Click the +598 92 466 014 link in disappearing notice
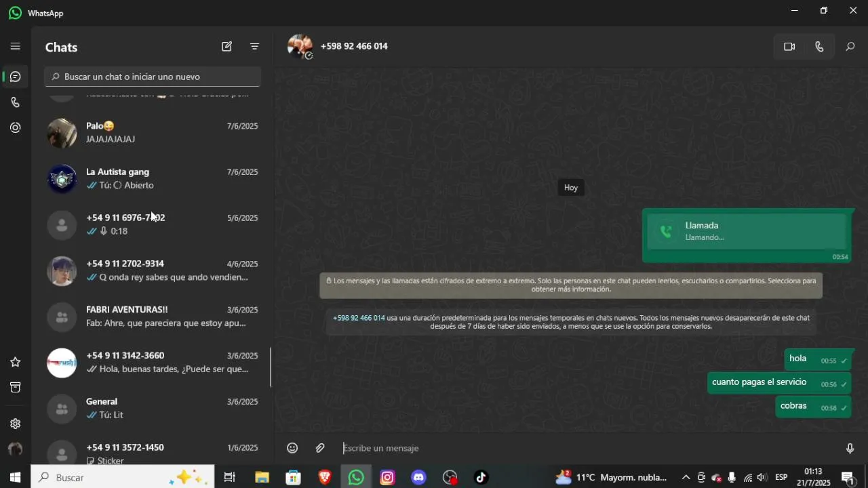 click(x=359, y=318)
